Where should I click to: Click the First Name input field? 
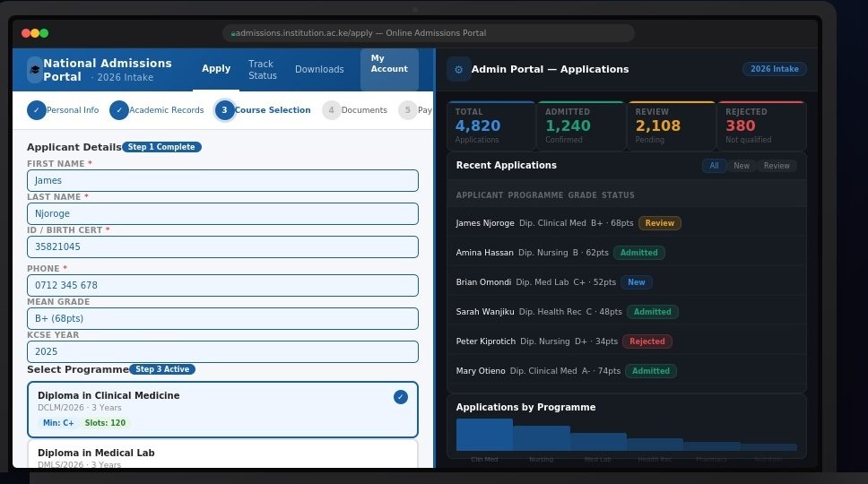pyautogui.click(x=222, y=180)
